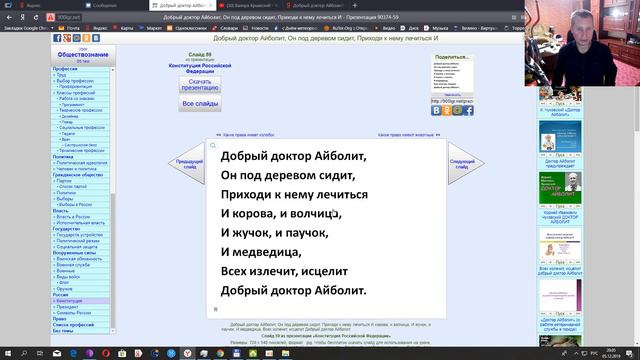Click the address bar site name

(x=69, y=18)
